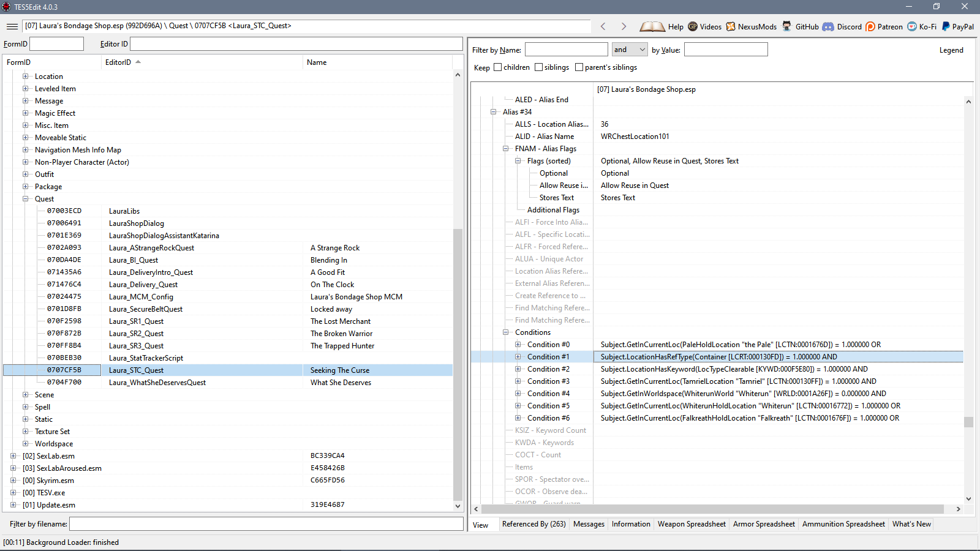Viewport: 980px width, 551px height.
Task: Navigate back with the left arrow
Action: (x=603, y=26)
